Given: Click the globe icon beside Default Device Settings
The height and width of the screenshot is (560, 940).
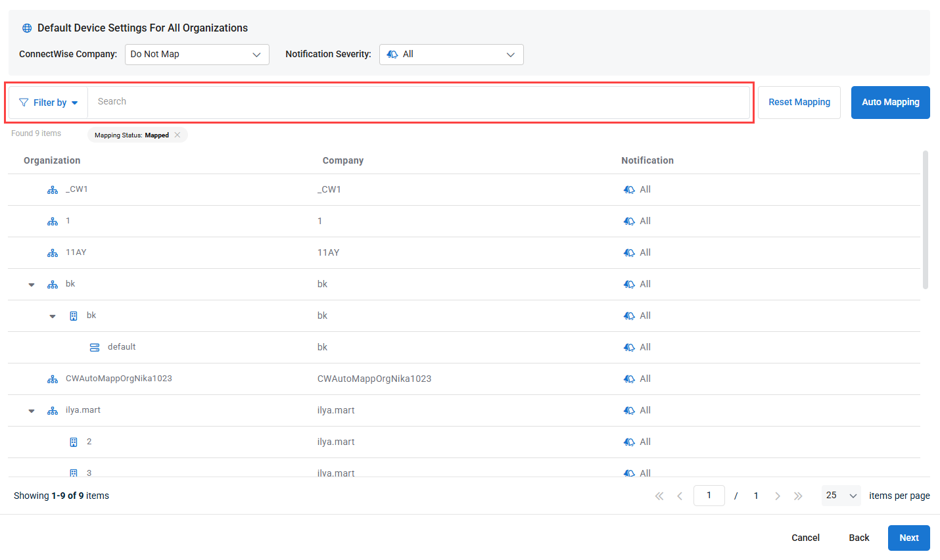Looking at the screenshot, I should point(27,28).
